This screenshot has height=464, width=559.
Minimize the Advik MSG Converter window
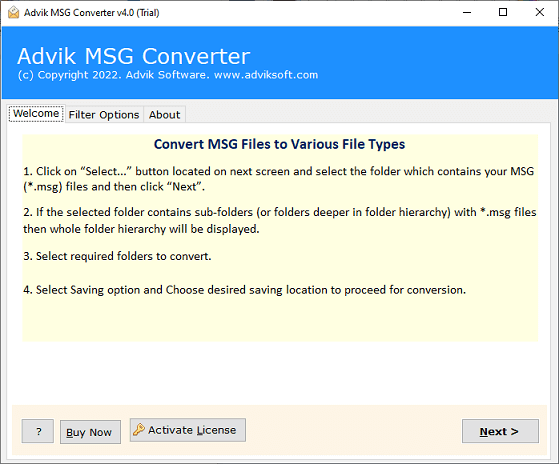[467, 12]
